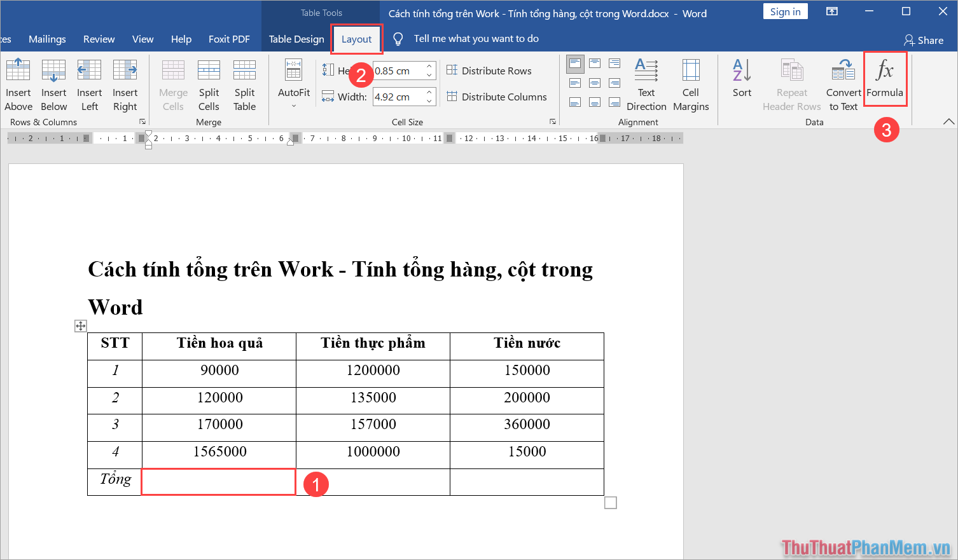This screenshot has height=560, width=958.
Task: Click the Sign in button
Action: pos(786,11)
